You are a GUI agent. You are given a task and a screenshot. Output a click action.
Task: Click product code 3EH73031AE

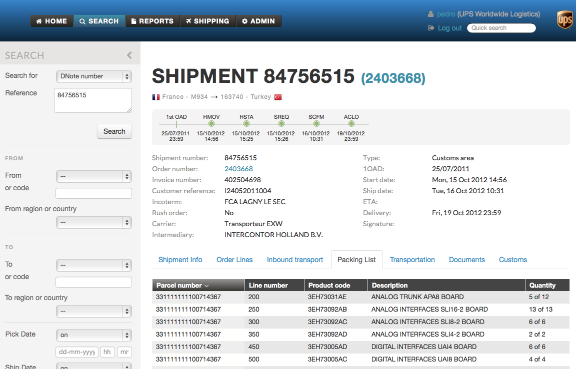327,297
